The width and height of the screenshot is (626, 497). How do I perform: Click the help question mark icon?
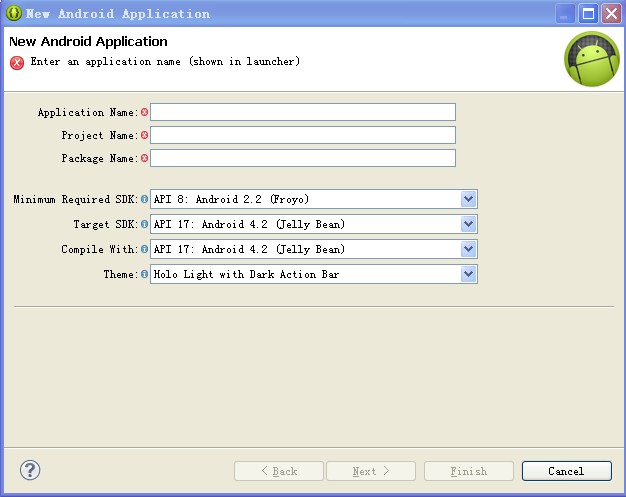tap(30, 470)
